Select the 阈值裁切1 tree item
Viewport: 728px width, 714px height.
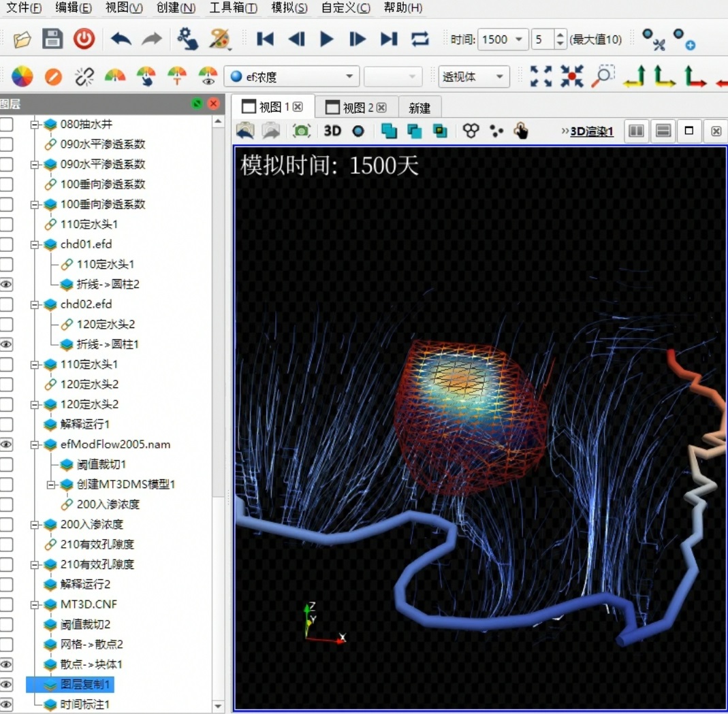(x=101, y=464)
